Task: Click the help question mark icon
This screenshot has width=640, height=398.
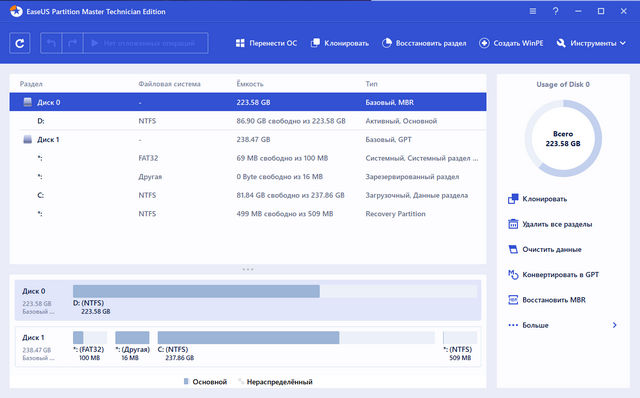Action: (555, 11)
